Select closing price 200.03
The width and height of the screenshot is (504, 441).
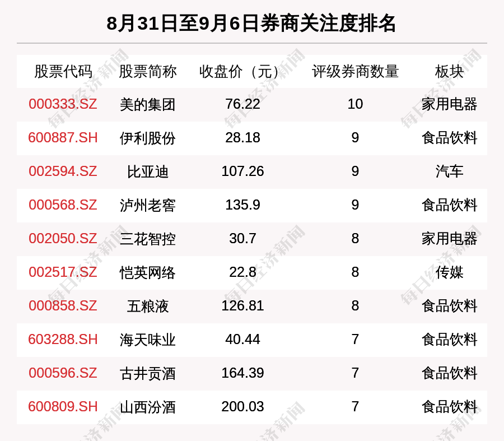click(242, 407)
